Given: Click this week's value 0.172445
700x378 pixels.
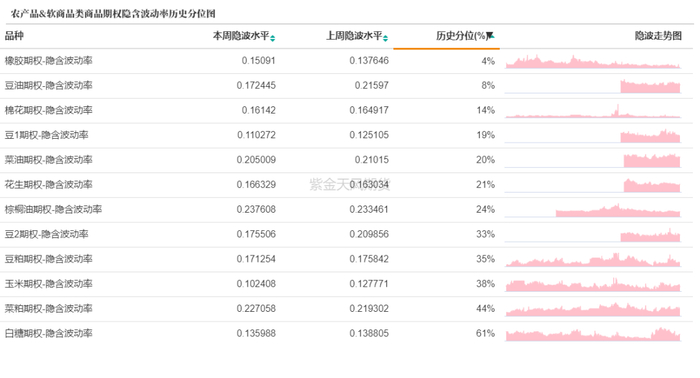Looking at the screenshot, I should [x=256, y=85].
